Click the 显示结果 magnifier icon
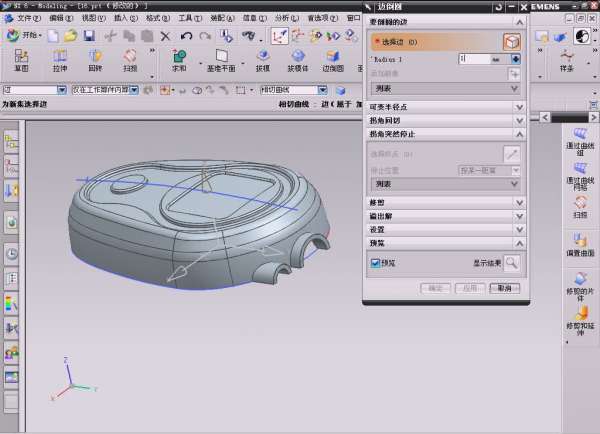 pyautogui.click(x=511, y=263)
